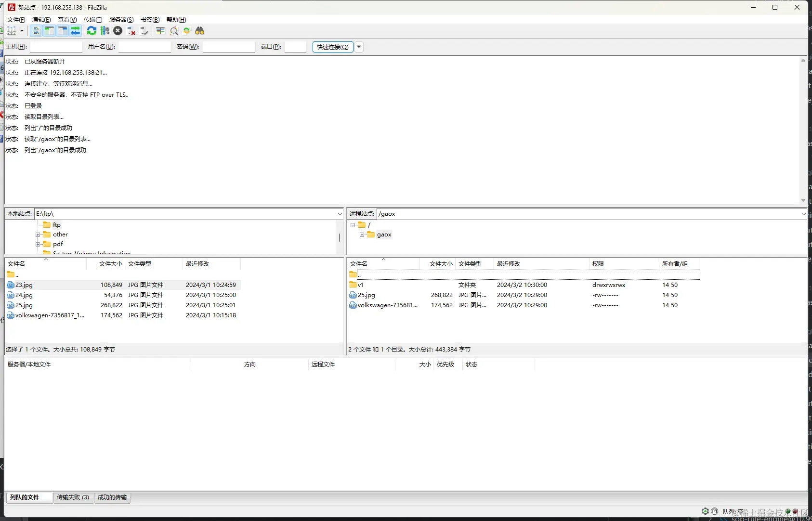Image resolution: width=812 pixels, height=521 pixels.
Task: Switch to the 列队的文件 tab
Action: click(x=29, y=497)
